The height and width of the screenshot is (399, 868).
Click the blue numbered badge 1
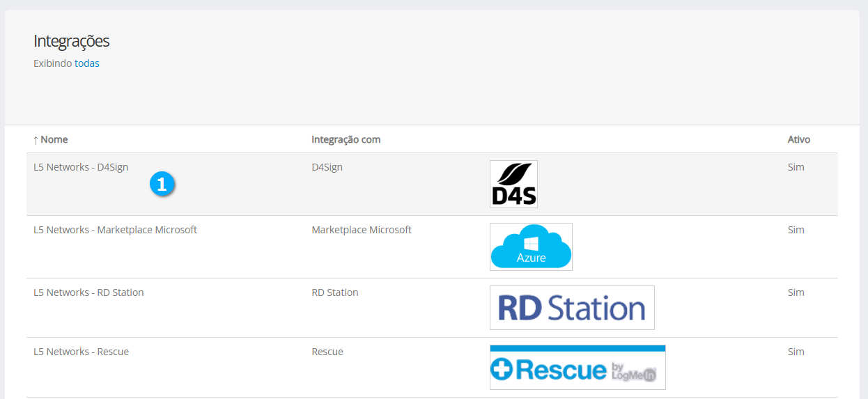[162, 184]
